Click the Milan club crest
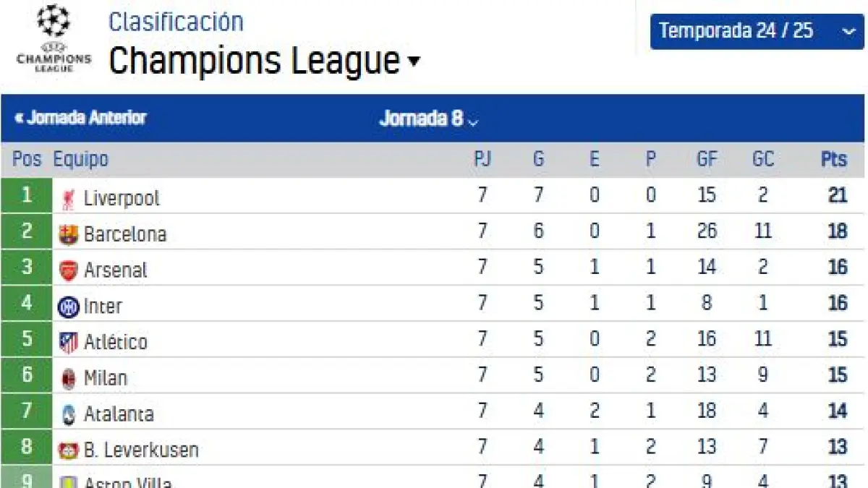This screenshot has width=868, height=488. (x=68, y=378)
